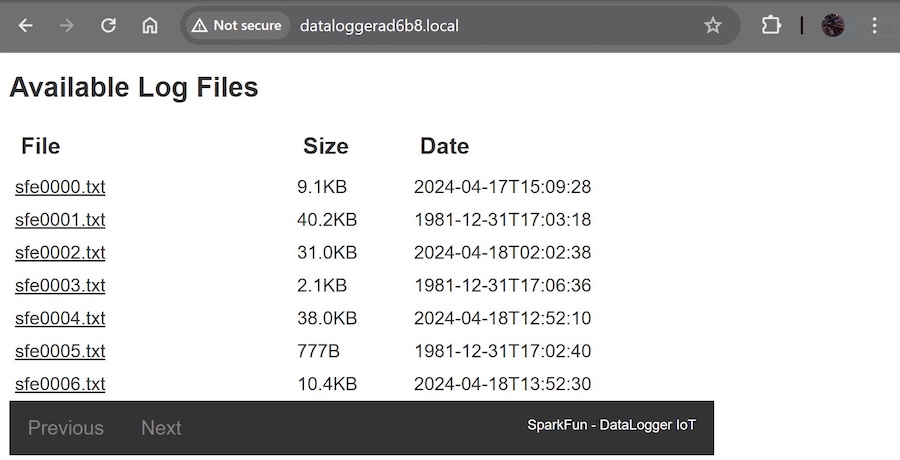The height and width of the screenshot is (460, 900).
Task: Click the Date column header
Action: (444, 146)
